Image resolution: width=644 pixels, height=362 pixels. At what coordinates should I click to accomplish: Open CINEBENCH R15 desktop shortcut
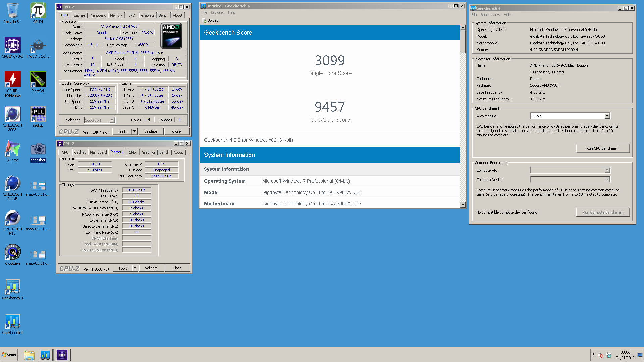(12, 222)
